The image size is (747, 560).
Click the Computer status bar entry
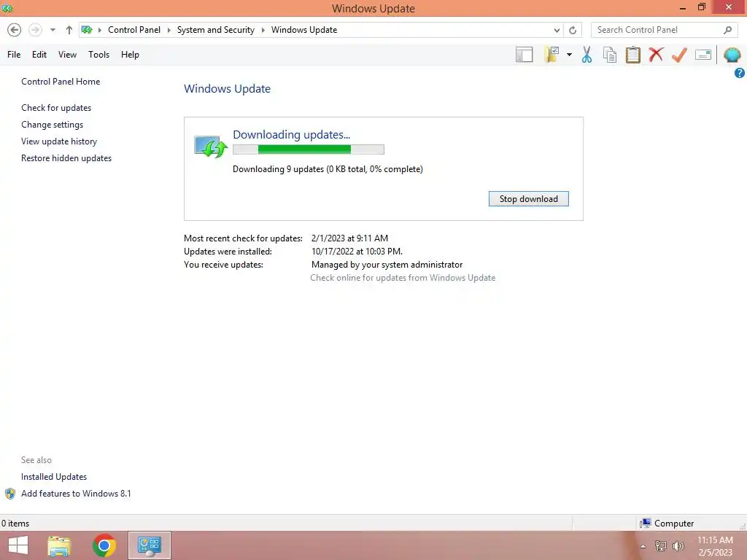(667, 524)
